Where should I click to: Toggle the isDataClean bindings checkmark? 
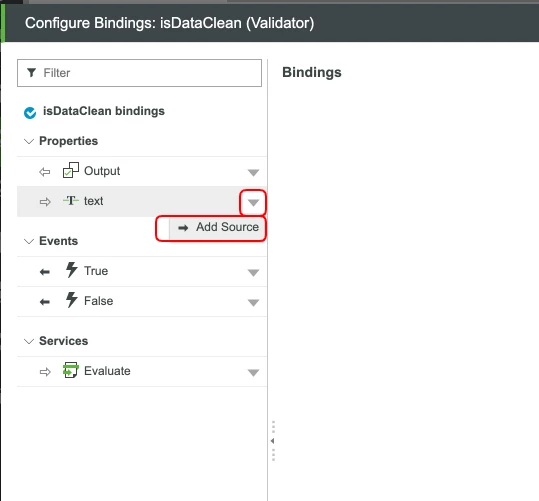coord(30,112)
